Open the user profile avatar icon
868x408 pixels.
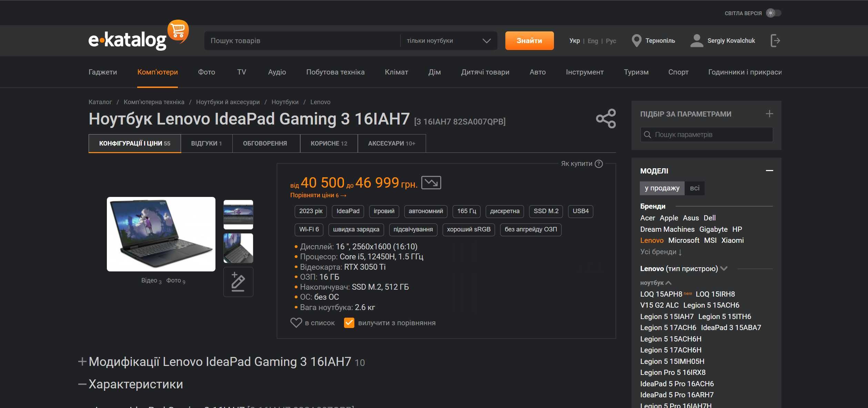click(x=697, y=41)
